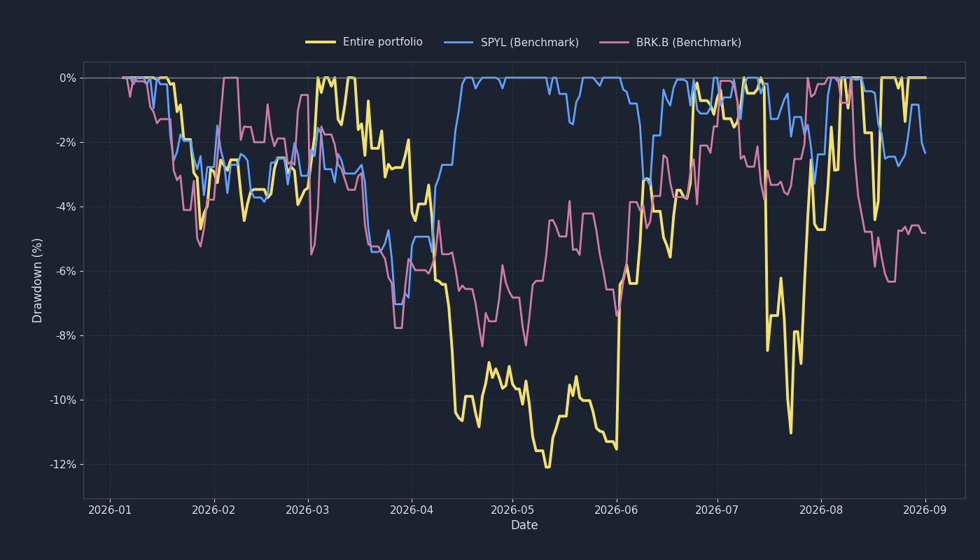Click the Date axis title
Viewport: 980px width, 560px height.
click(524, 526)
